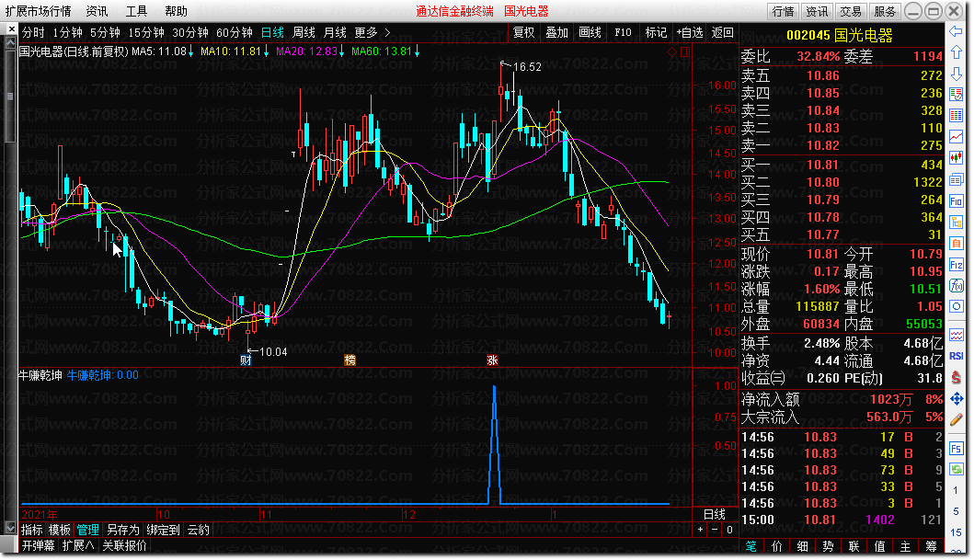Switch to the candlestick chart icon
Screen dimensions: 974x560
(956, 158)
